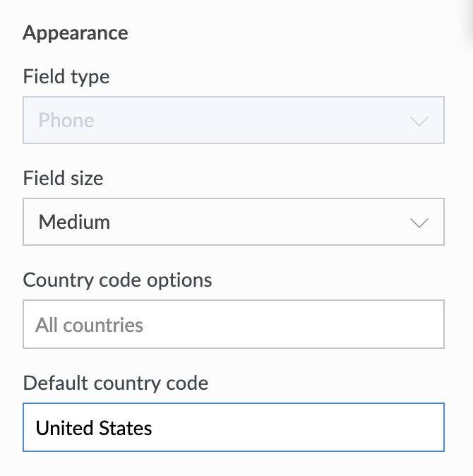The height and width of the screenshot is (476, 473).
Task: Click the 'Field size' label
Action: [64, 178]
